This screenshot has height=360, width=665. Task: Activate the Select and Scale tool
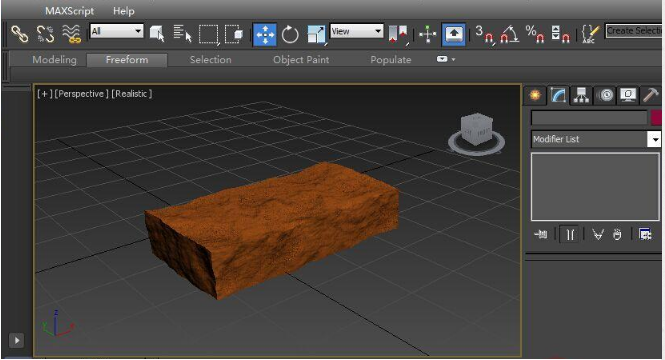(316, 35)
